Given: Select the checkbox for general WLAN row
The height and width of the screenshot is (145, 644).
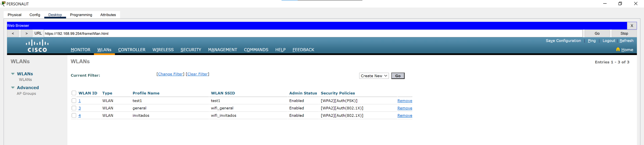Looking at the screenshot, I should pos(74,108).
